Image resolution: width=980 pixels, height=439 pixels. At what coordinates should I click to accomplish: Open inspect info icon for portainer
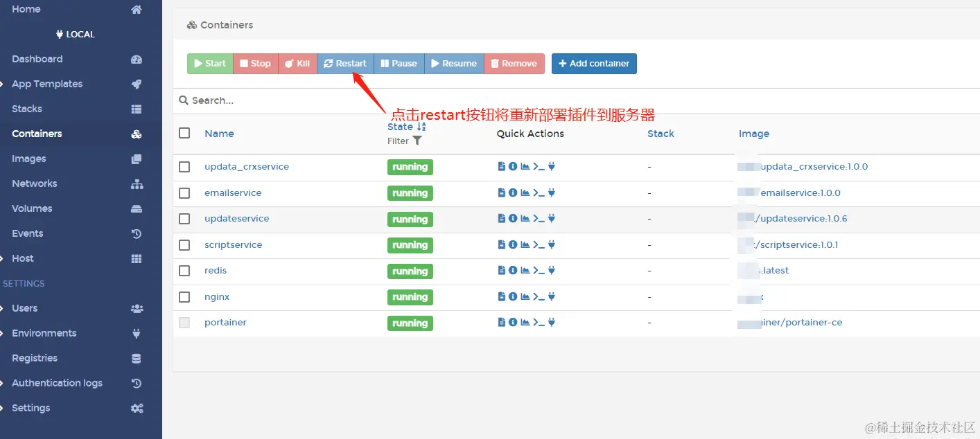click(513, 322)
